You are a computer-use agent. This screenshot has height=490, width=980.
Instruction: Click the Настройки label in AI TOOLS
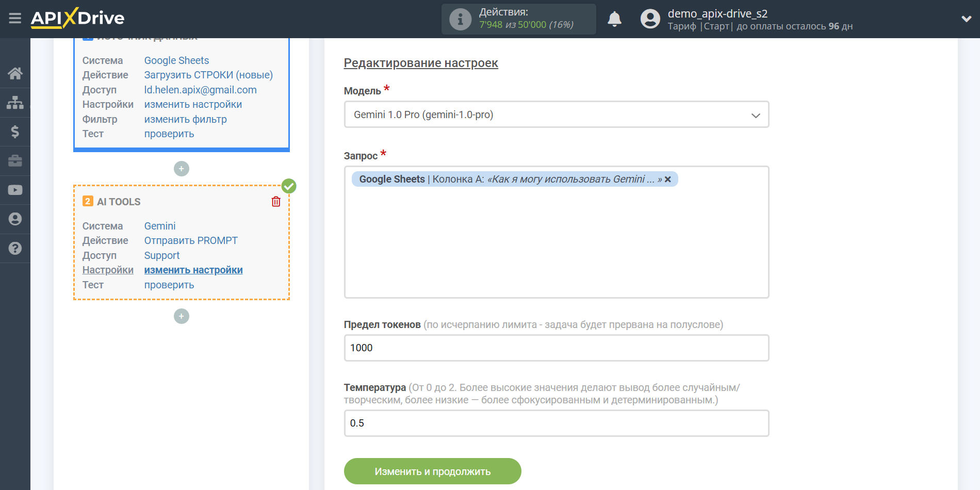[x=108, y=270]
